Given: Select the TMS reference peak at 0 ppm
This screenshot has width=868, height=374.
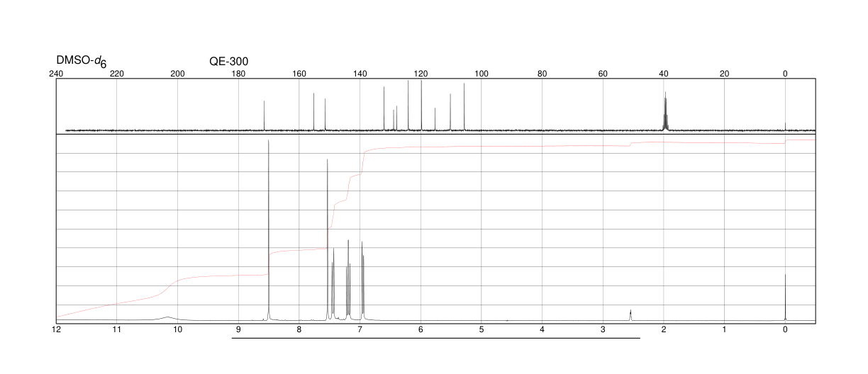Looking at the screenshot, I should 785,297.
